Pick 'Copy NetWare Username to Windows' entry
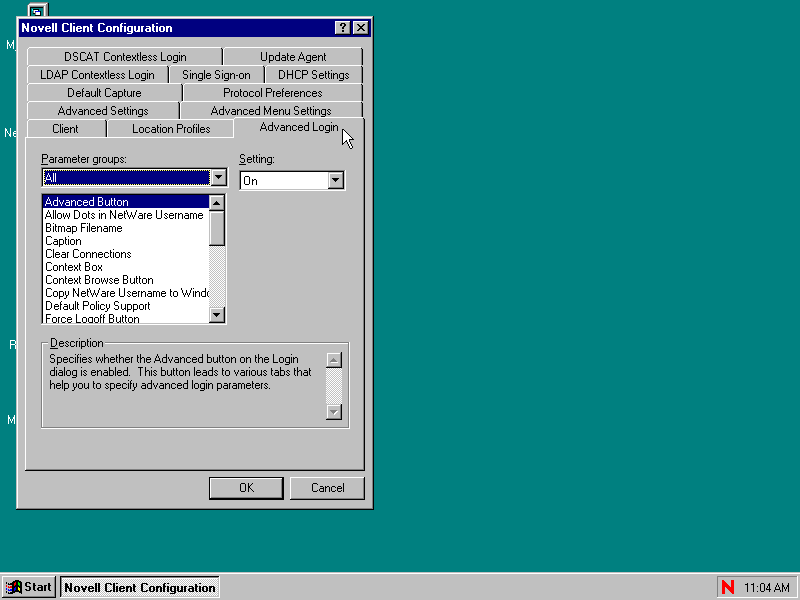 tap(126, 293)
